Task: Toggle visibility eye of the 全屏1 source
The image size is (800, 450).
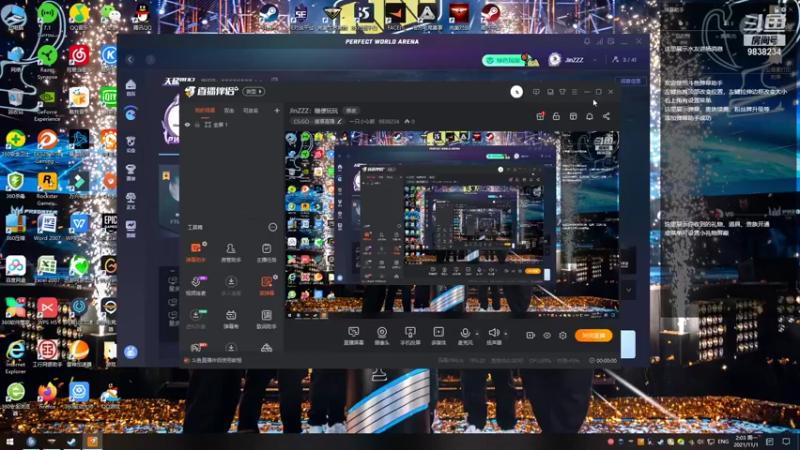Action: [187, 124]
